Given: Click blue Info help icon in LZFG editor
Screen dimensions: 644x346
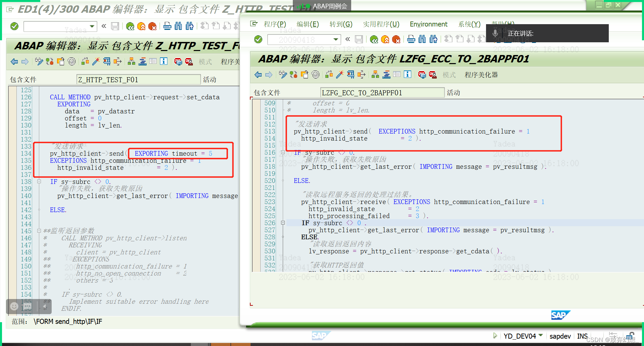Looking at the screenshot, I should [x=407, y=74].
